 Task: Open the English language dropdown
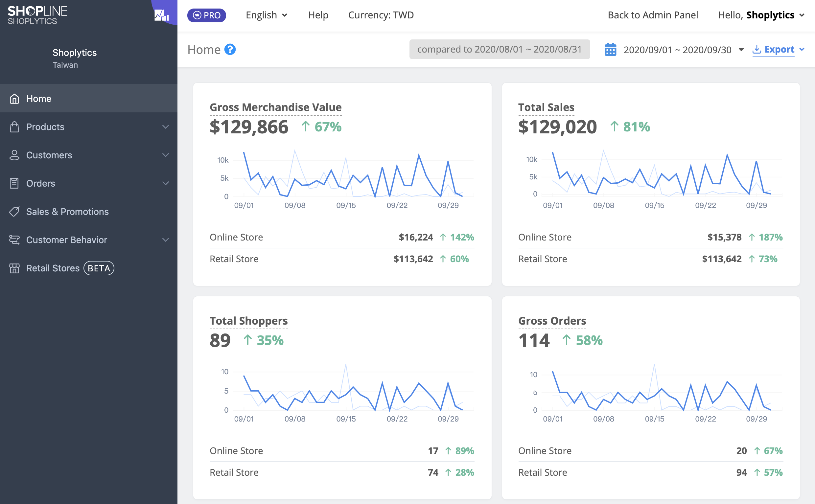(x=266, y=15)
